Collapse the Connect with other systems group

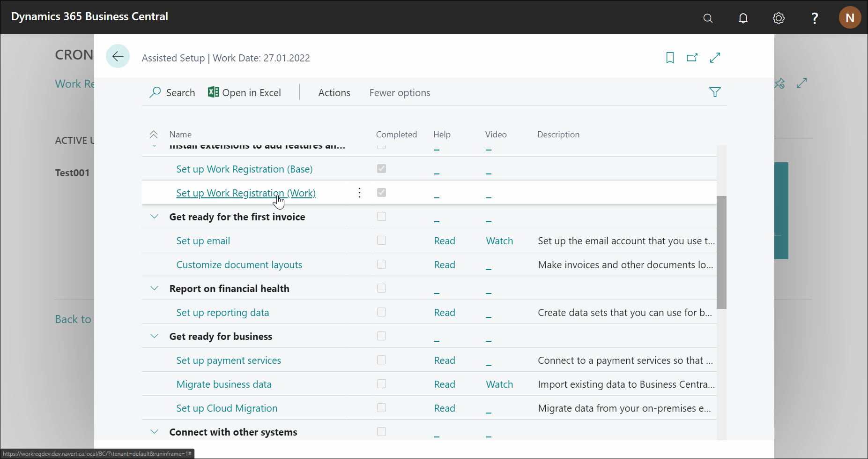tap(154, 432)
